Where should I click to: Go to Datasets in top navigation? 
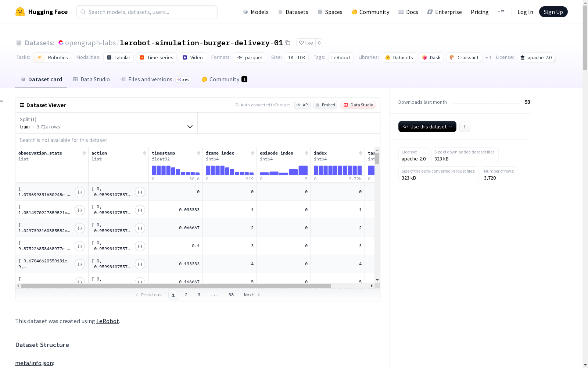(293, 12)
